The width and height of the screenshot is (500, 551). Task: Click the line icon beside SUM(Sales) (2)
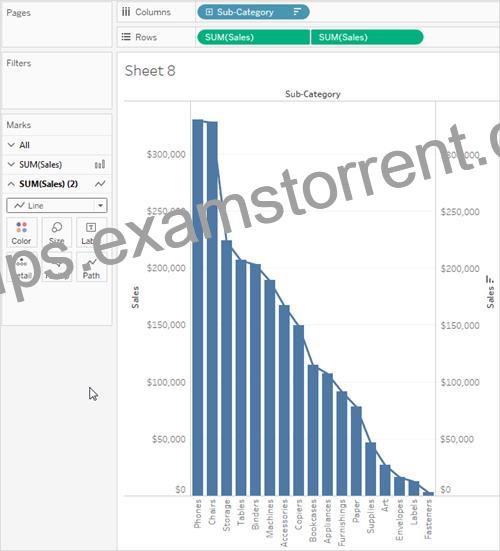pyautogui.click(x=100, y=184)
